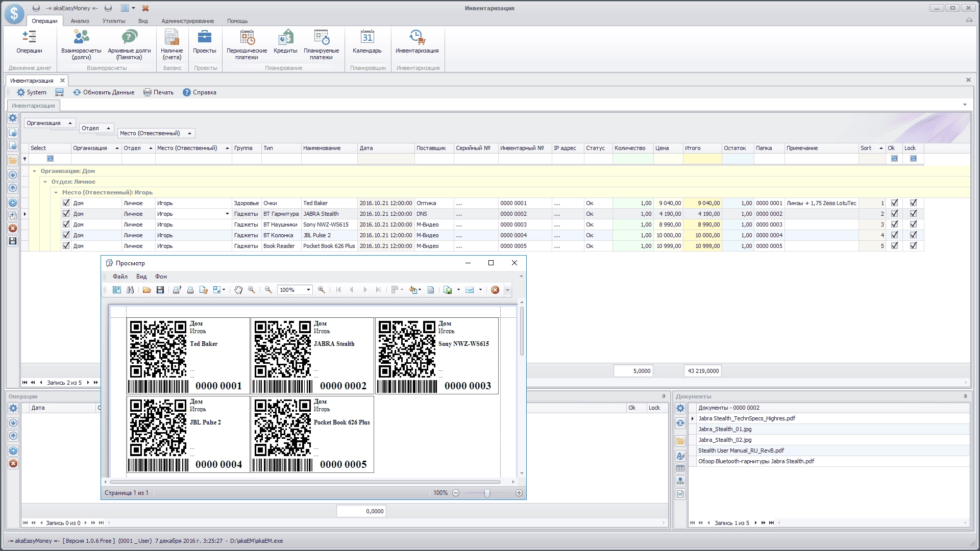
Task: Collapse the Организация: Дом group
Action: 35,171
